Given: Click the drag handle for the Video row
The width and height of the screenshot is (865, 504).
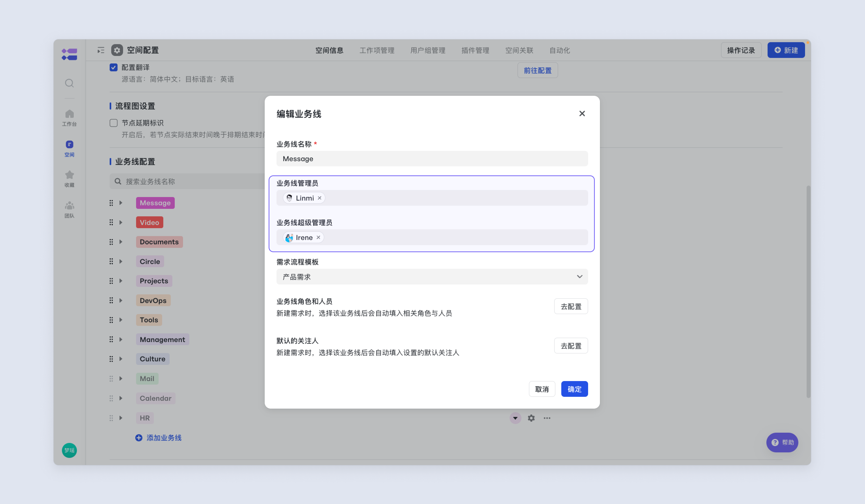Looking at the screenshot, I should point(111,222).
